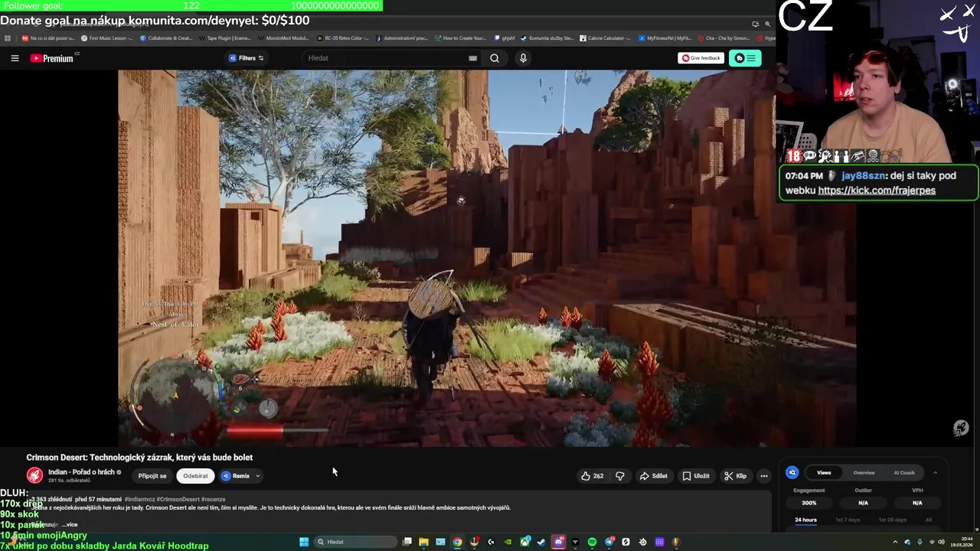This screenshot has width=980, height=551.
Task: Select the 1st 28 days range tab
Action: [892, 520]
